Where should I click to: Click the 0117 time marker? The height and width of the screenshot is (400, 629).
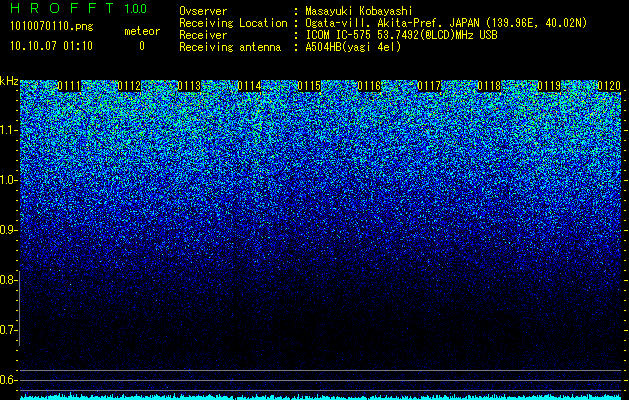(x=429, y=86)
